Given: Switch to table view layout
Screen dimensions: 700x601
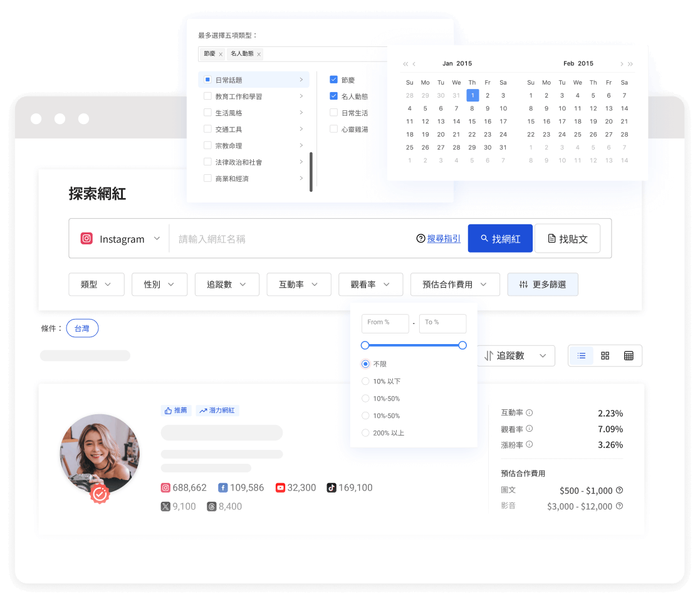Looking at the screenshot, I should click(x=629, y=355).
